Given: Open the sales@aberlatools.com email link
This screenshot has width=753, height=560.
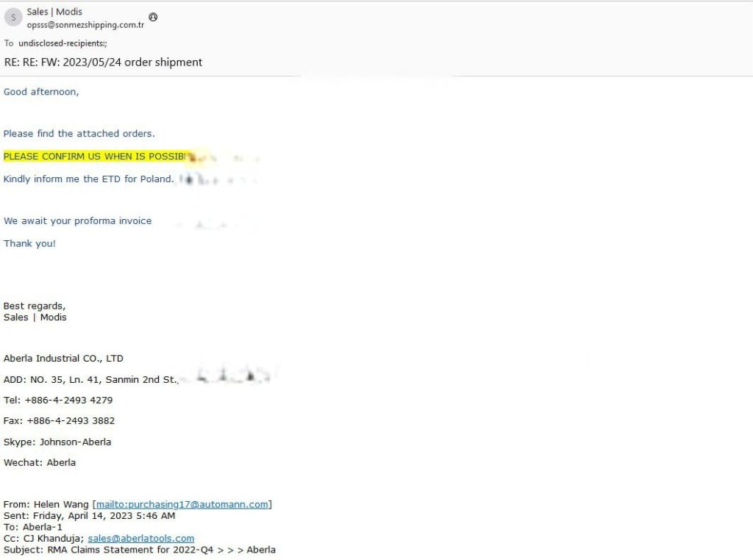Looking at the screenshot, I should click(x=140, y=539).
